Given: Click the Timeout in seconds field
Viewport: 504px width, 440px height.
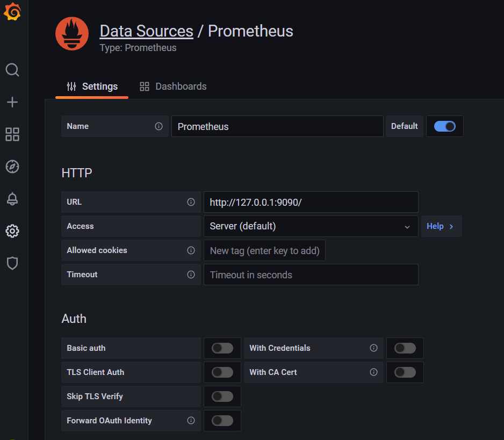Looking at the screenshot, I should [311, 275].
